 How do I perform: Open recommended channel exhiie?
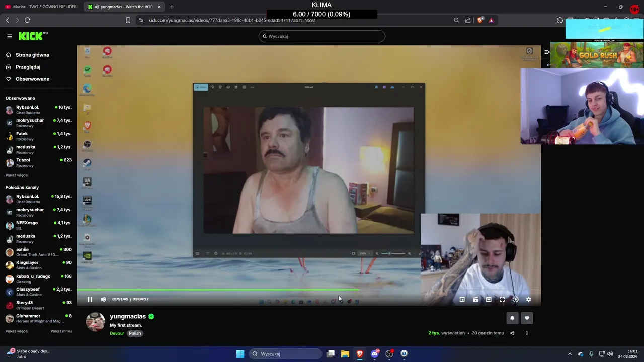(x=38, y=252)
